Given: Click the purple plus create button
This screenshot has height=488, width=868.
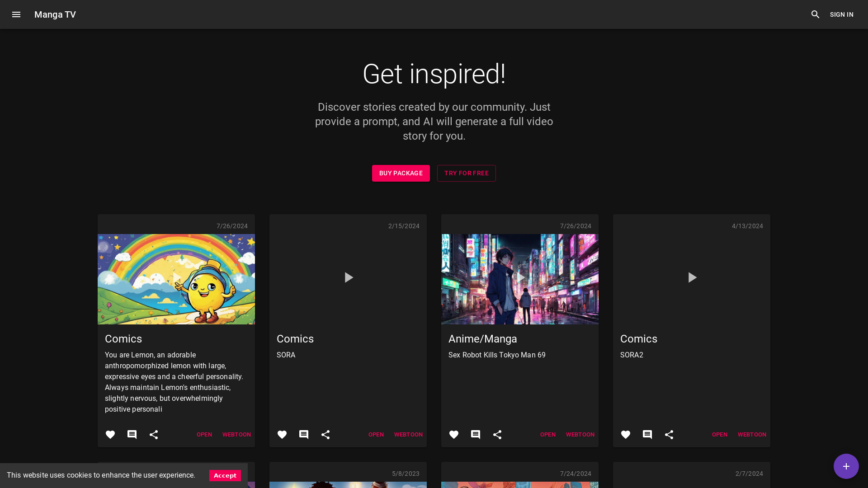Looking at the screenshot, I should coord(846,466).
